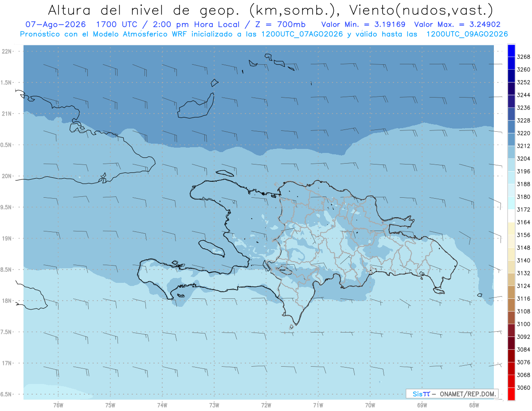Click the 71W longitude label
Screen dimensions: 532x411
click(318, 404)
